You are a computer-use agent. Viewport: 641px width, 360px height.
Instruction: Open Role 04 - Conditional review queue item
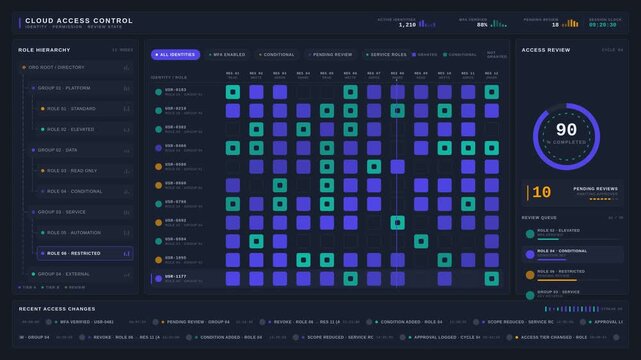(x=573, y=254)
